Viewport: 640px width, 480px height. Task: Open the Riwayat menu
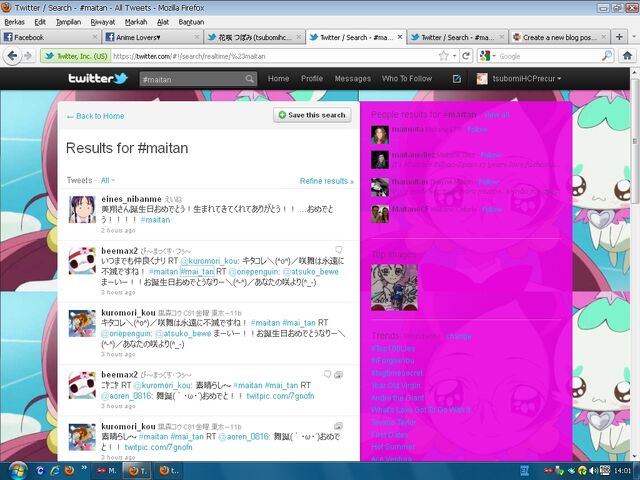coord(102,22)
